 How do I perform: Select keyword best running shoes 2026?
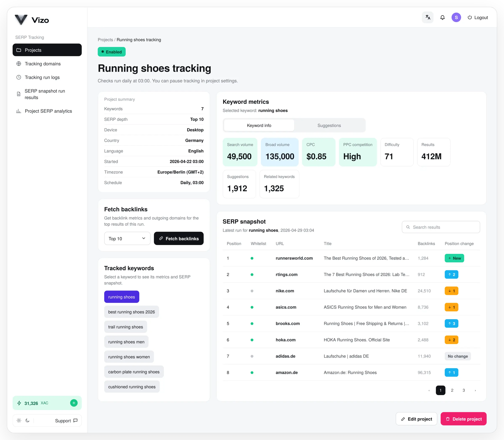131,312
